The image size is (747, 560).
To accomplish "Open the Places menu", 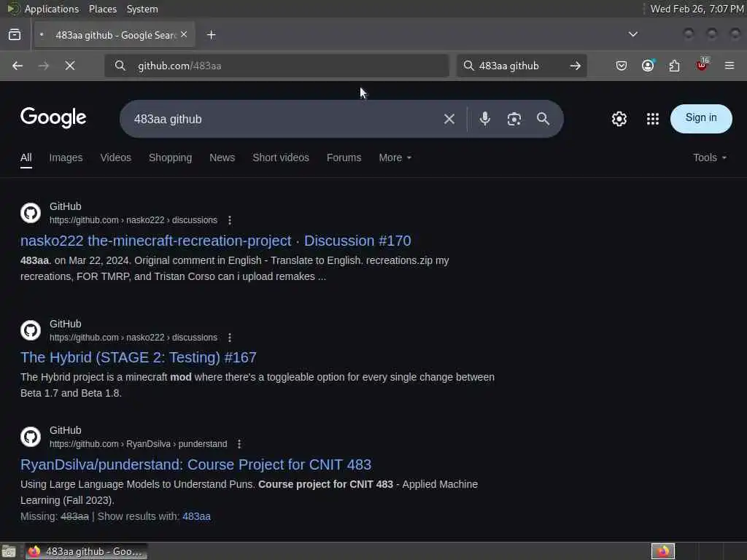I will (x=102, y=9).
